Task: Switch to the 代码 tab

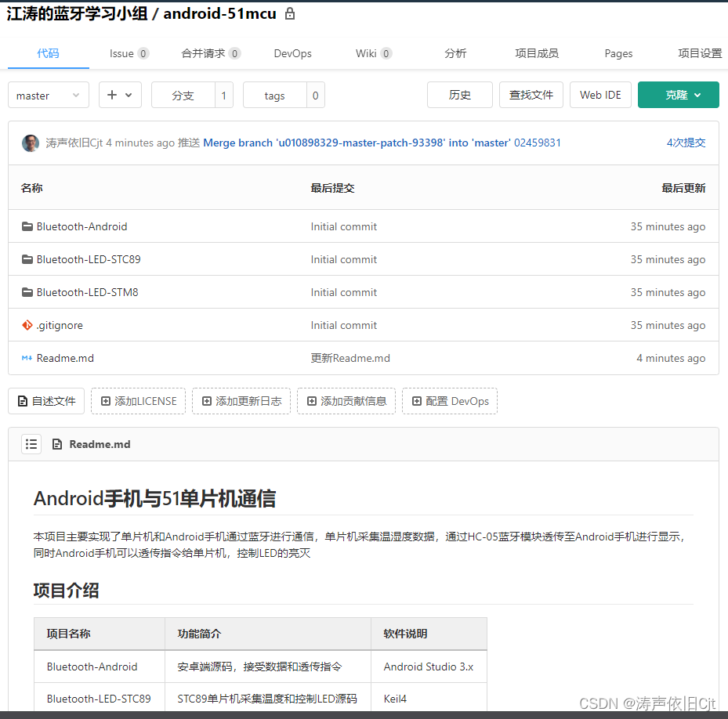Action: (49, 53)
